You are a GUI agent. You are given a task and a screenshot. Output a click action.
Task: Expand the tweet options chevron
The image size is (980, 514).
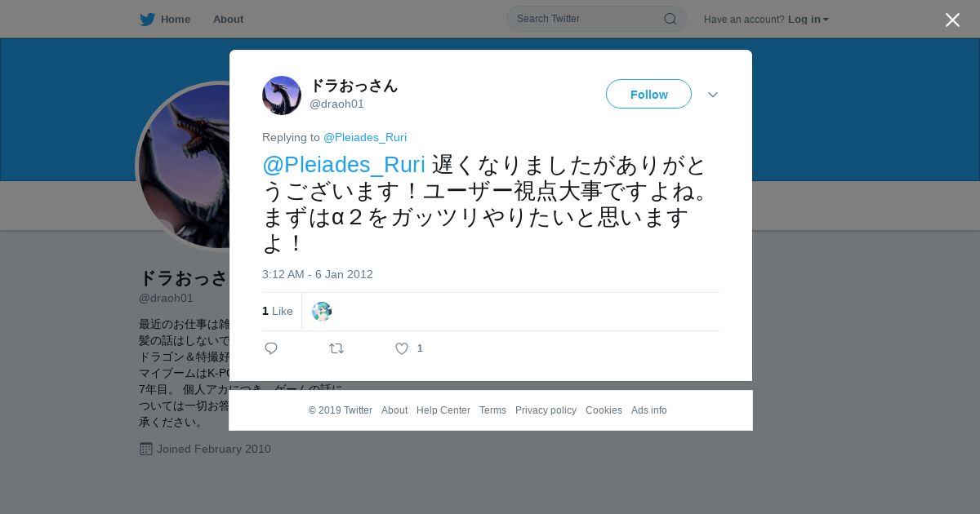pos(713,95)
